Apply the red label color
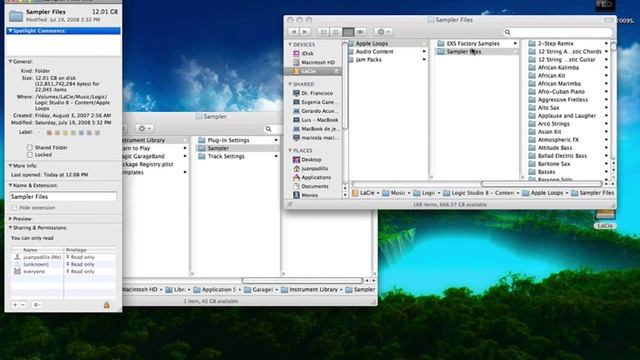Screen dimensions: 640x360 coord(49,133)
